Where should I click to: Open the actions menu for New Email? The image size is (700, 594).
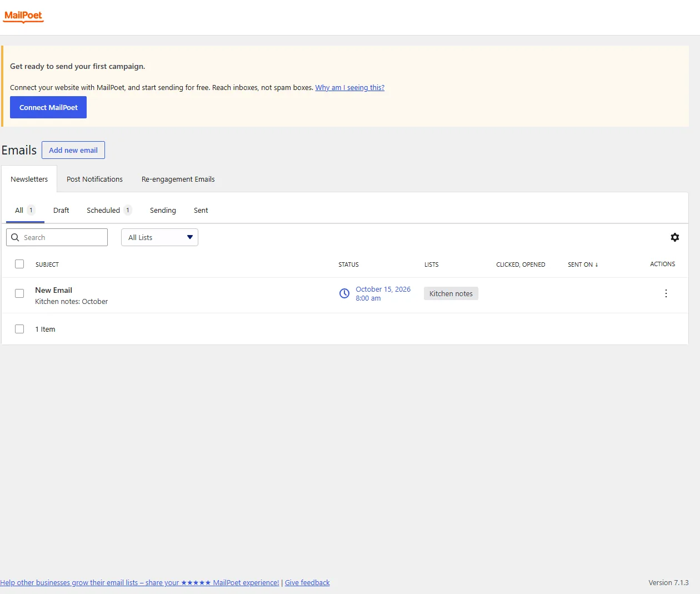(x=666, y=293)
